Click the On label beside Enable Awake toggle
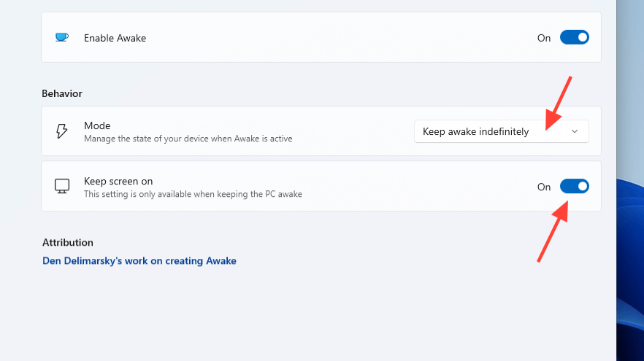 [x=544, y=38]
